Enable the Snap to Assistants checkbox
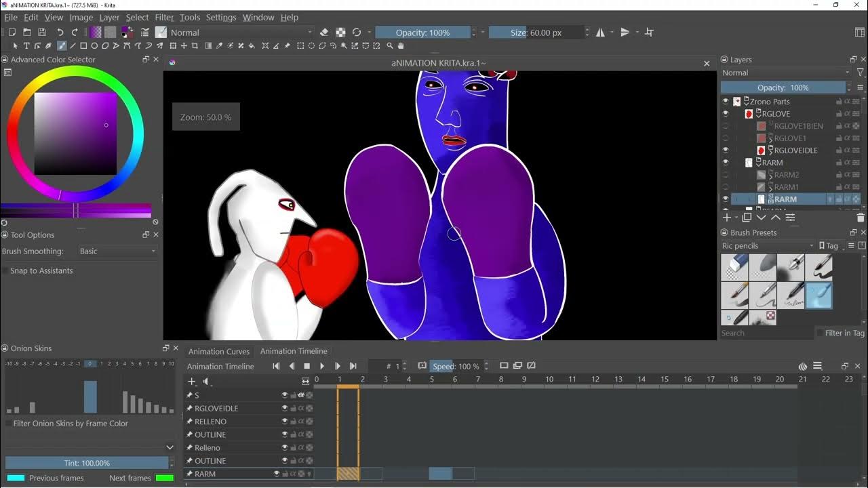 (5, 270)
